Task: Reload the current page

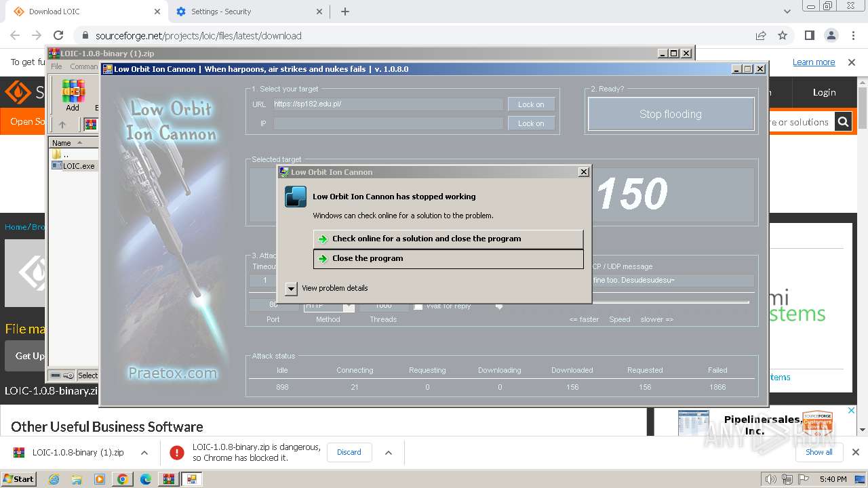Action: click(58, 35)
